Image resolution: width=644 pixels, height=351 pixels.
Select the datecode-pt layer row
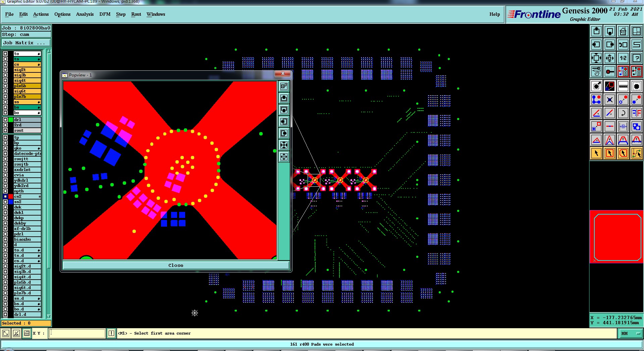click(x=27, y=154)
